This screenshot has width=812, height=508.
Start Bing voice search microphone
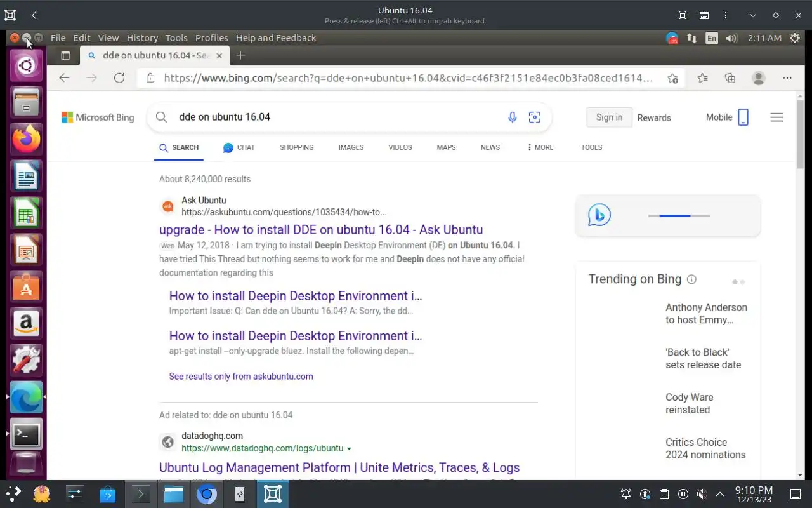(x=513, y=117)
